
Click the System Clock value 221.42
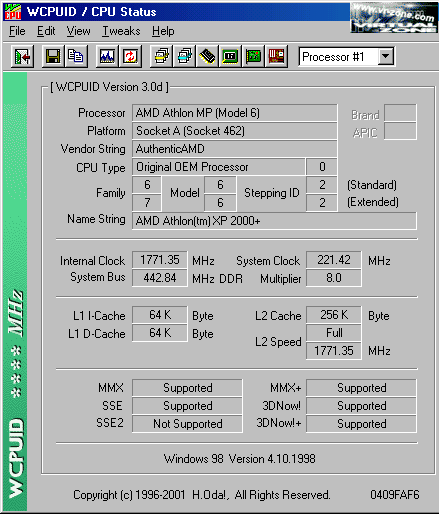click(334, 260)
